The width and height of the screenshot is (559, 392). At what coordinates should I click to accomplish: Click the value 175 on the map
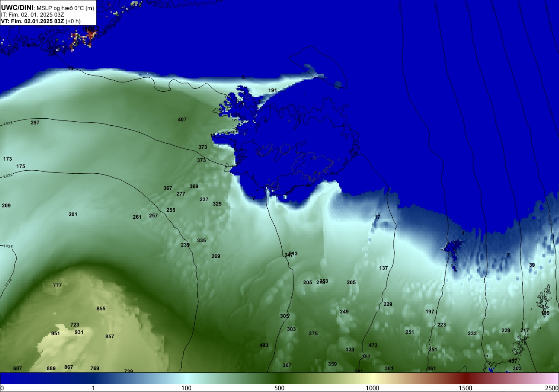(21, 166)
